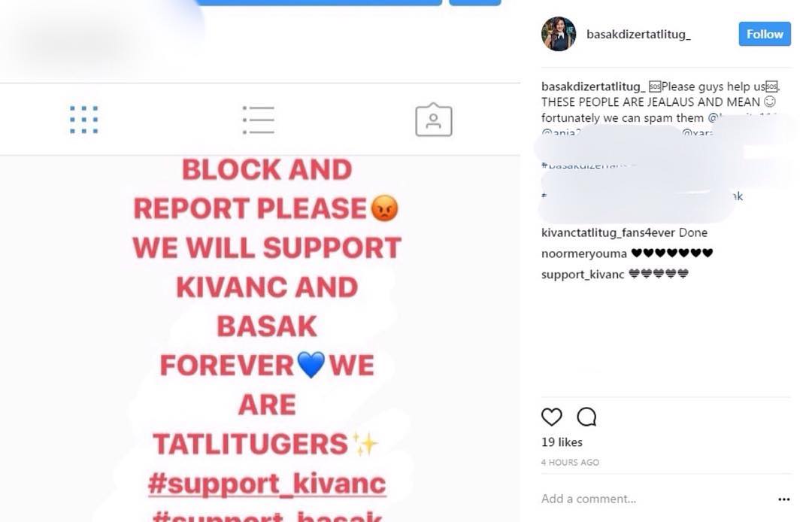Image resolution: width=812 pixels, height=522 pixels.
Task: Open the 4 HOURS AGO timestamp
Action: point(570,463)
